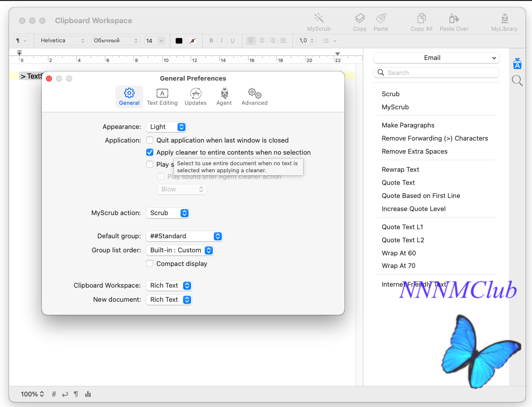Select Rewrap Text cleaner

pos(400,169)
